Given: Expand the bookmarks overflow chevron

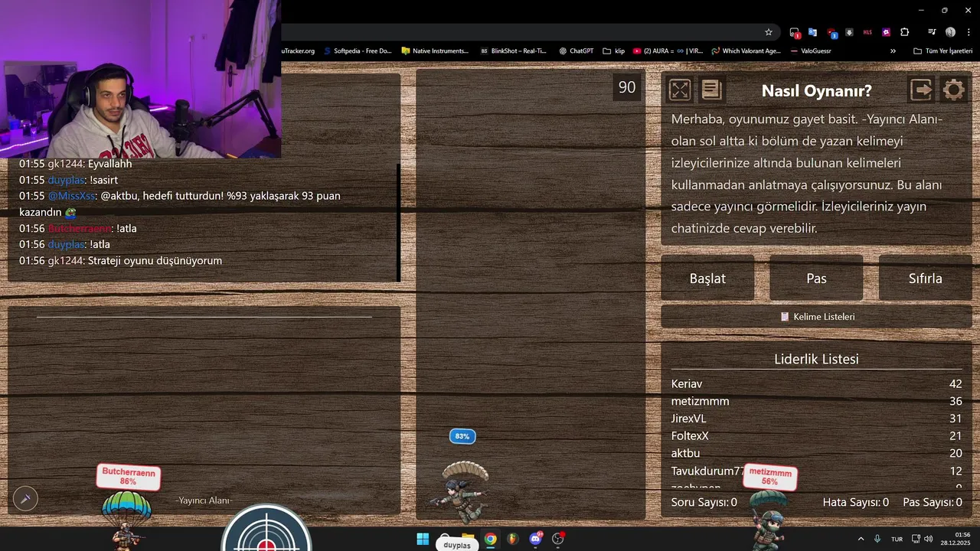Looking at the screenshot, I should point(893,51).
